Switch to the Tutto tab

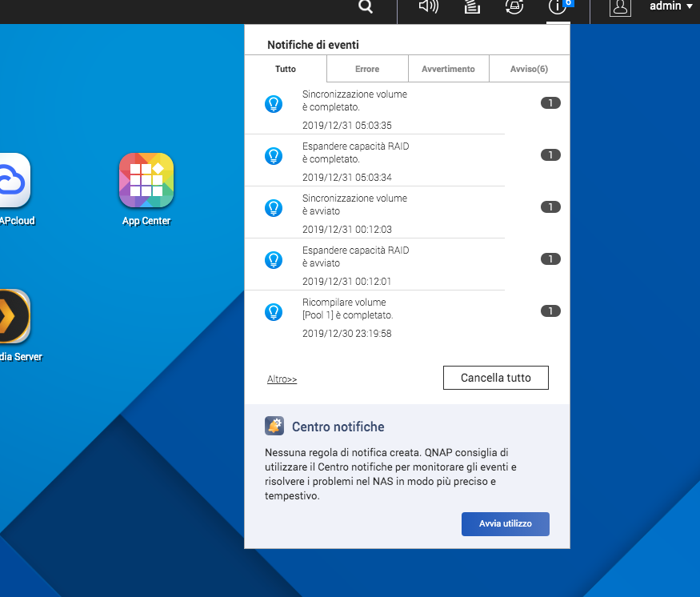tap(286, 69)
